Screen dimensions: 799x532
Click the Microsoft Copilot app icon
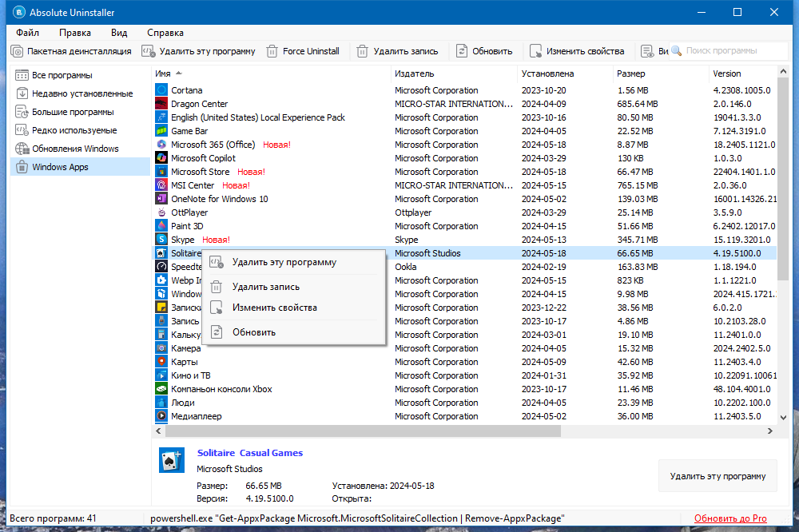(x=161, y=158)
